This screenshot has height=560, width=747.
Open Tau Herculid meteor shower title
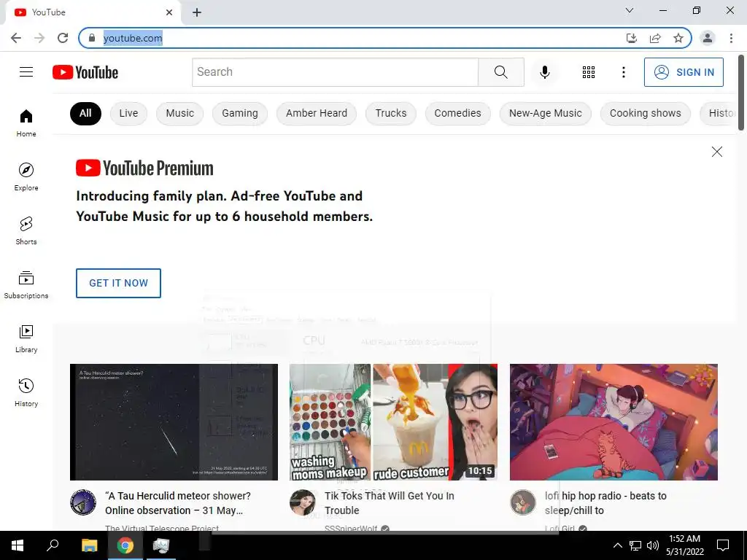tap(178, 503)
